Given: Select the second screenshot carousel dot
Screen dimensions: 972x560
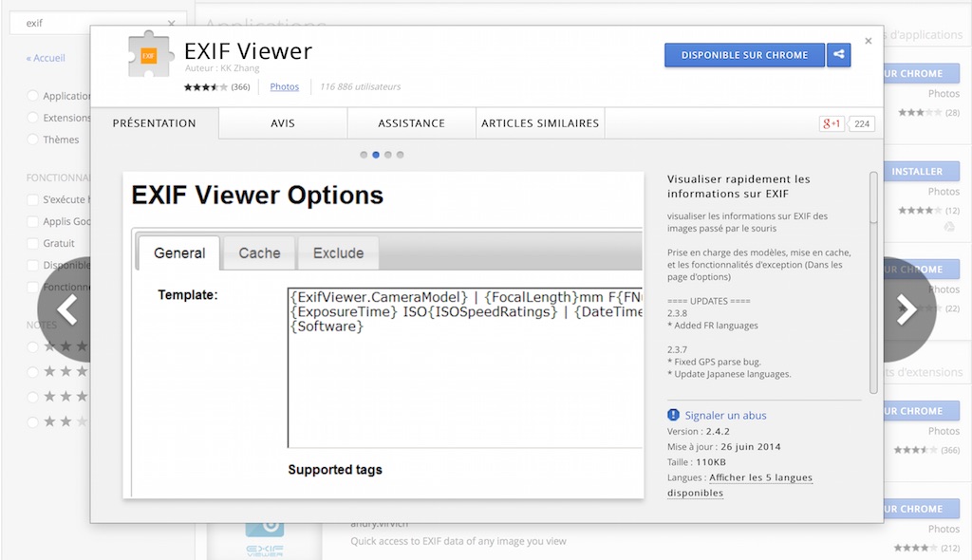Looking at the screenshot, I should 376,155.
